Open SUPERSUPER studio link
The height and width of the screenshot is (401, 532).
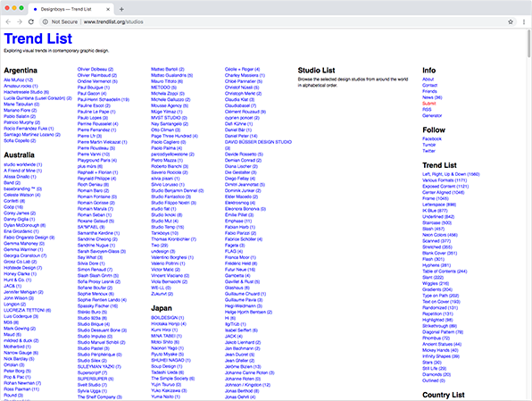tap(96, 379)
